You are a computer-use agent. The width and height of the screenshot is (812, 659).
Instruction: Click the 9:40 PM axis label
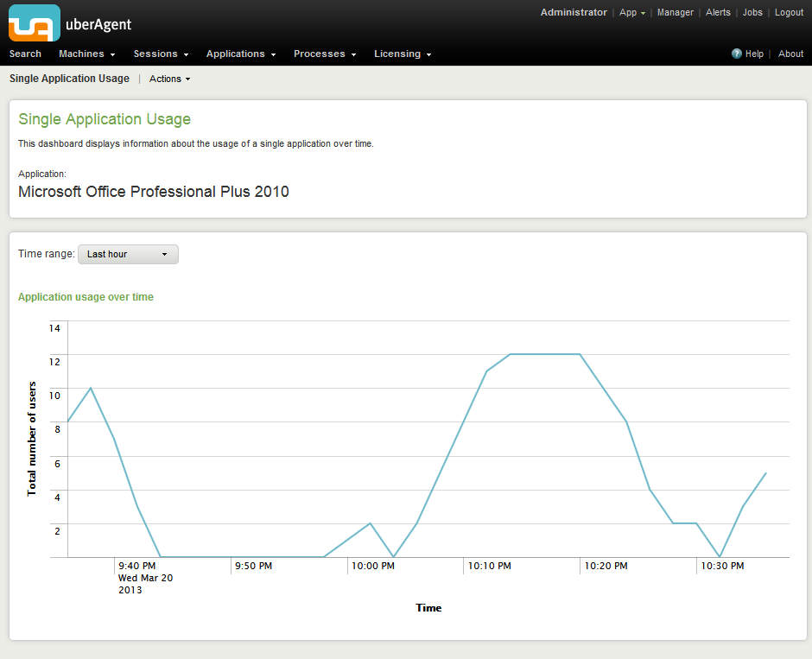136,566
